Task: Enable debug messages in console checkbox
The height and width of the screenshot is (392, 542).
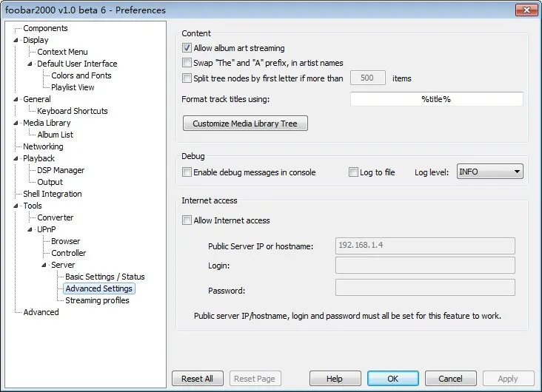Action: click(187, 172)
